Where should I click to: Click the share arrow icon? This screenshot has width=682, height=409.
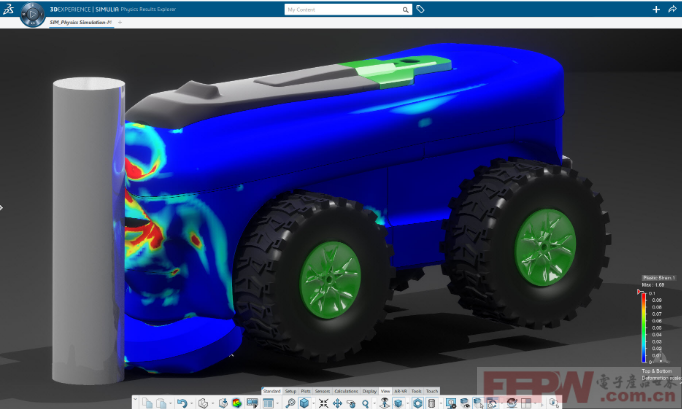[x=672, y=9]
